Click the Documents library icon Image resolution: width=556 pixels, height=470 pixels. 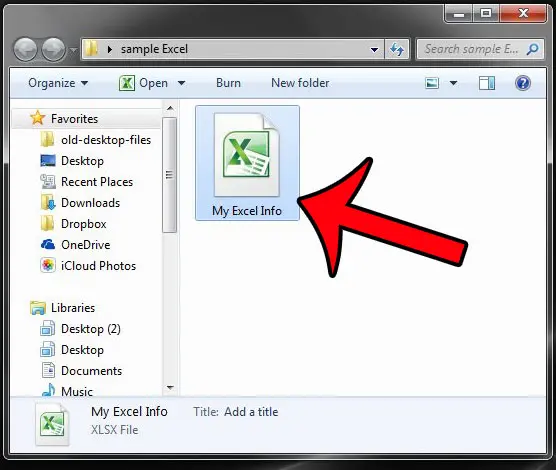(x=48, y=370)
